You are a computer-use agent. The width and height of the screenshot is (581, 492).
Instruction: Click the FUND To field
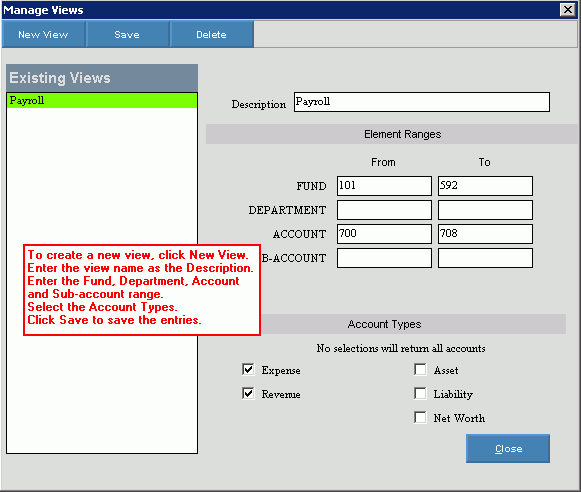(x=485, y=186)
